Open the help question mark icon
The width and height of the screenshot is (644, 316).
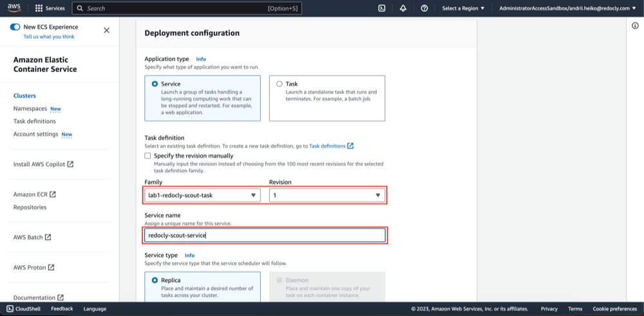click(x=424, y=8)
